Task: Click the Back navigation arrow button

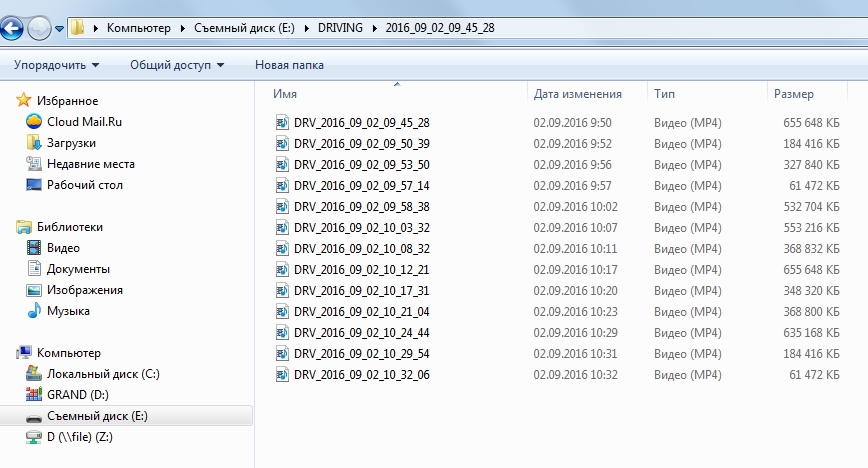Action: 11,29
